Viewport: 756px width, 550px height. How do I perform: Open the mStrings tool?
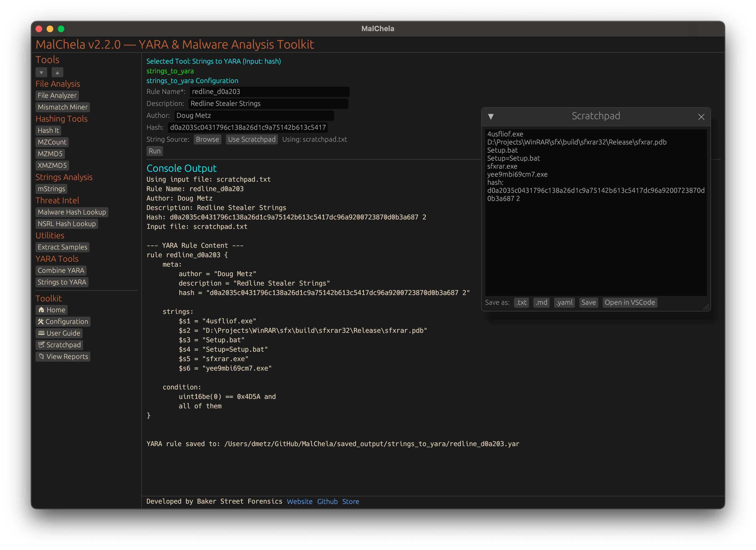coord(51,189)
